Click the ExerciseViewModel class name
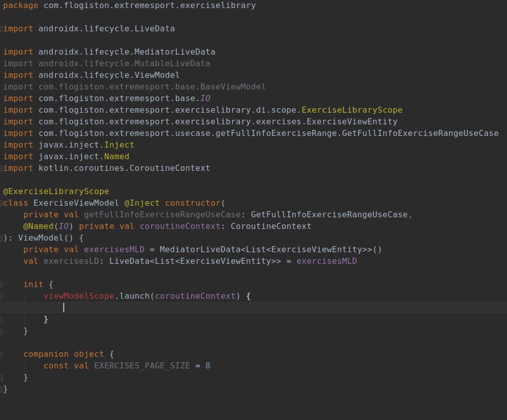The image size is (507, 420). 76,203
